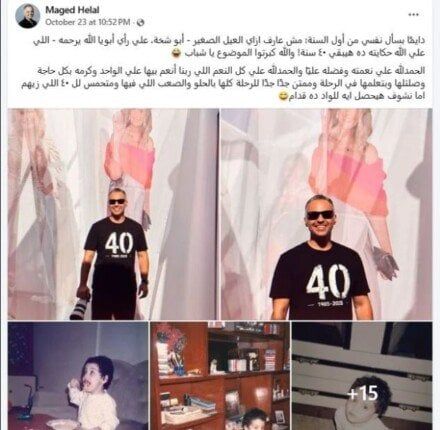
Task: Click the grinning emoji ending second paragraph
Action: coord(283,97)
